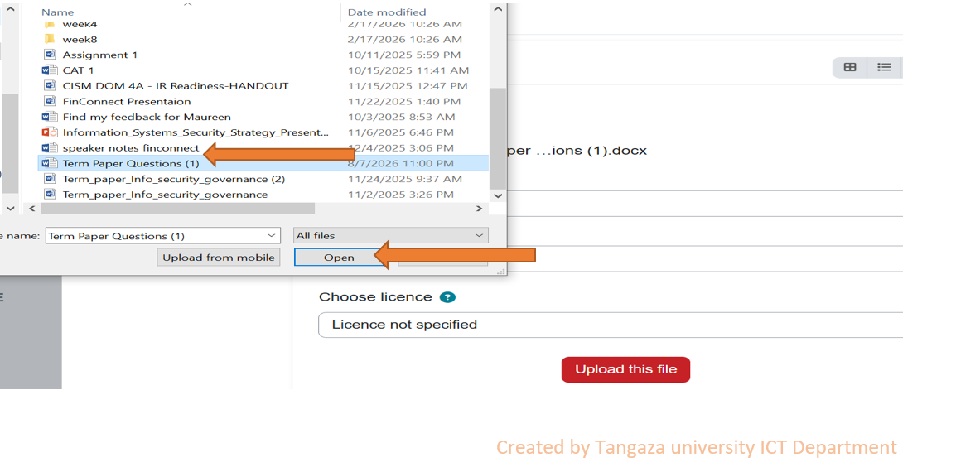Image resolution: width=980 pixels, height=467 pixels.
Task: Select the week4 folder icon
Action: click(50, 24)
